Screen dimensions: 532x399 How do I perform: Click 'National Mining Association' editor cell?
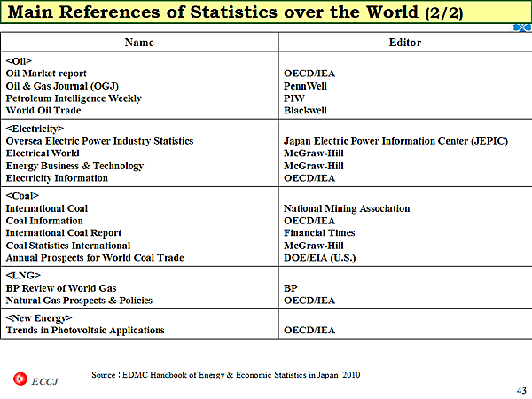[347, 208]
